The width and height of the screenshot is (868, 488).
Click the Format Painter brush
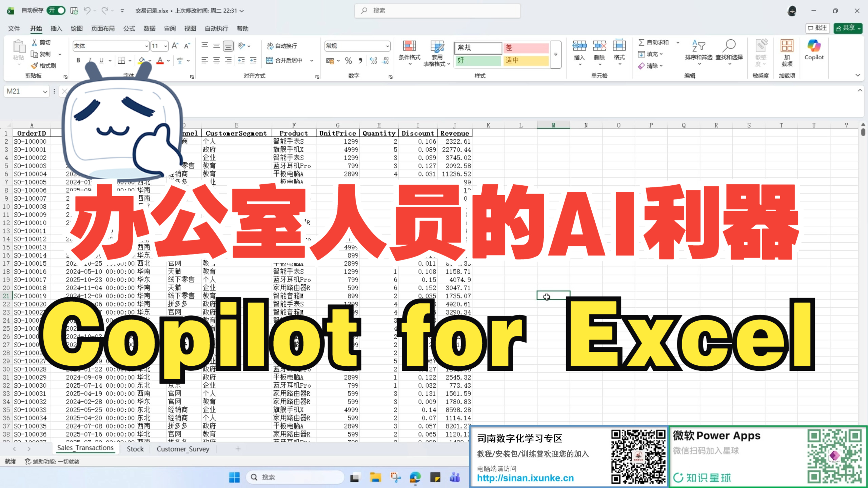tap(35, 66)
